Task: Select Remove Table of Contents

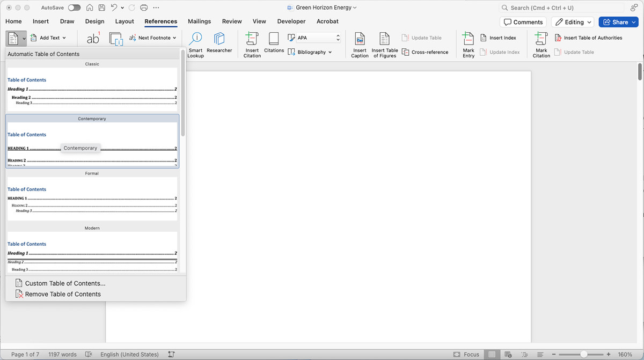Action: click(x=61, y=294)
